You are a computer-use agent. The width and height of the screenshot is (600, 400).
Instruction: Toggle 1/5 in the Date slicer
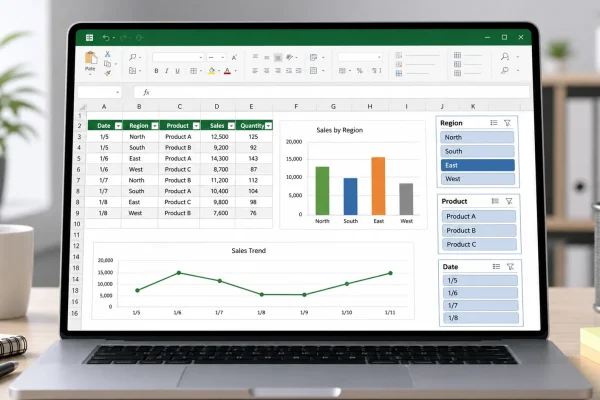point(480,281)
